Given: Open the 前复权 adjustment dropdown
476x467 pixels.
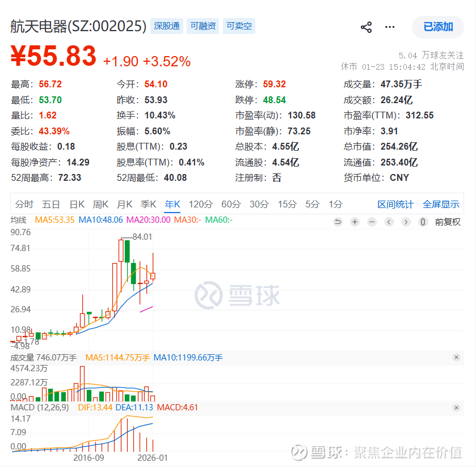Looking at the screenshot, I should pos(448,222).
